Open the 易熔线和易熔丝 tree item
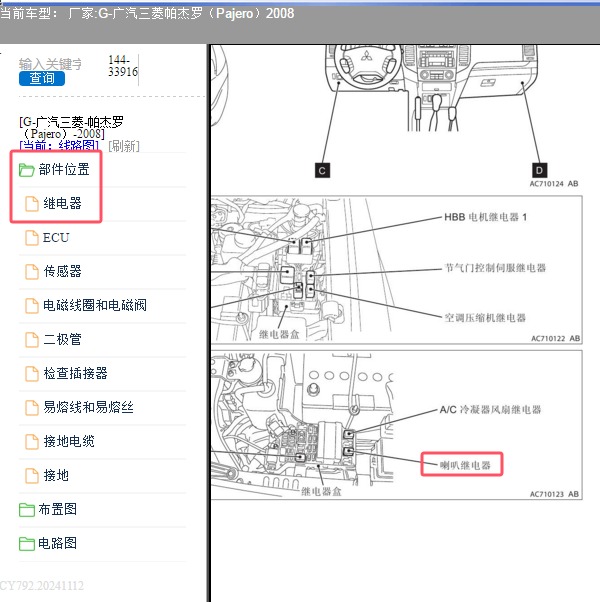 [88, 407]
